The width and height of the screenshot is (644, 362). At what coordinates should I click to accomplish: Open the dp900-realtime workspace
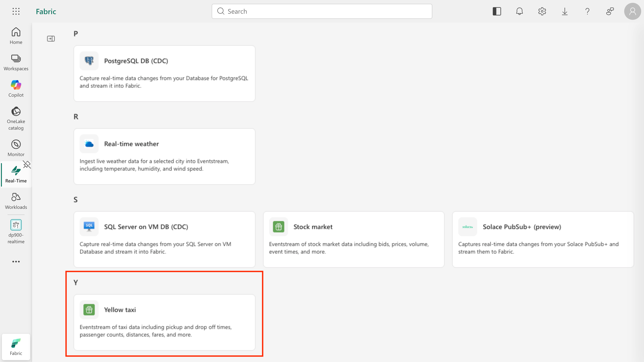(x=16, y=231)
